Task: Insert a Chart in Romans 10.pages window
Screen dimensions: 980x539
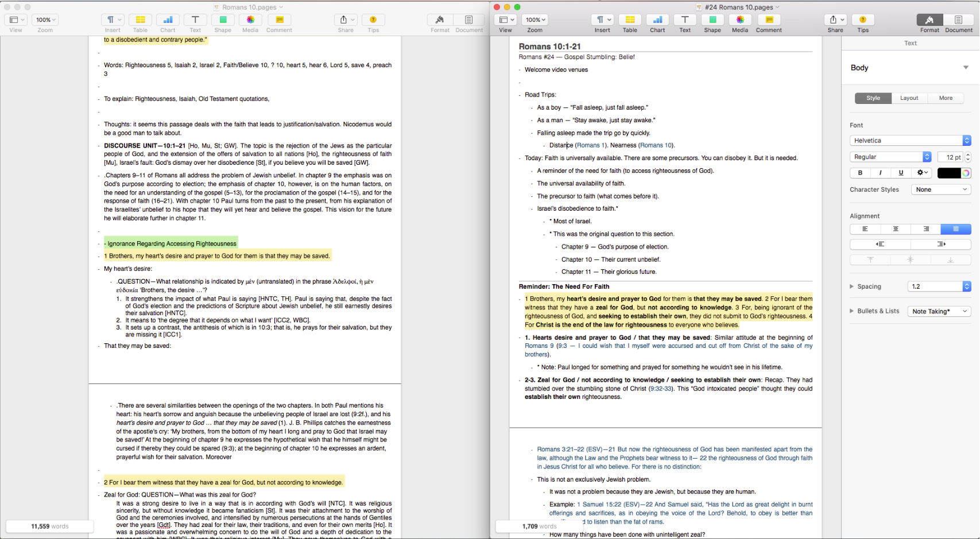Action: coord(168,20)
